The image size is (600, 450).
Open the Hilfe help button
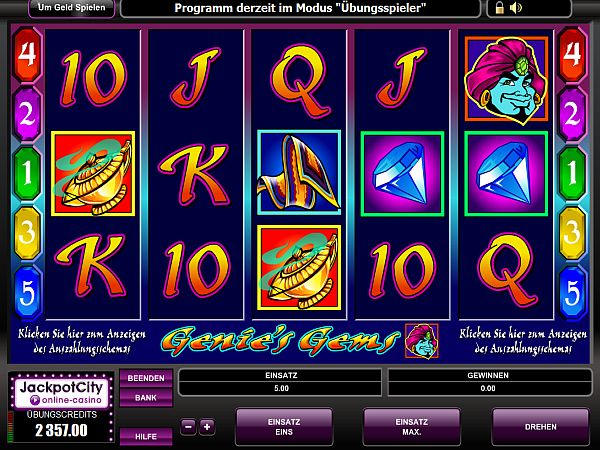tap(146, 437)
